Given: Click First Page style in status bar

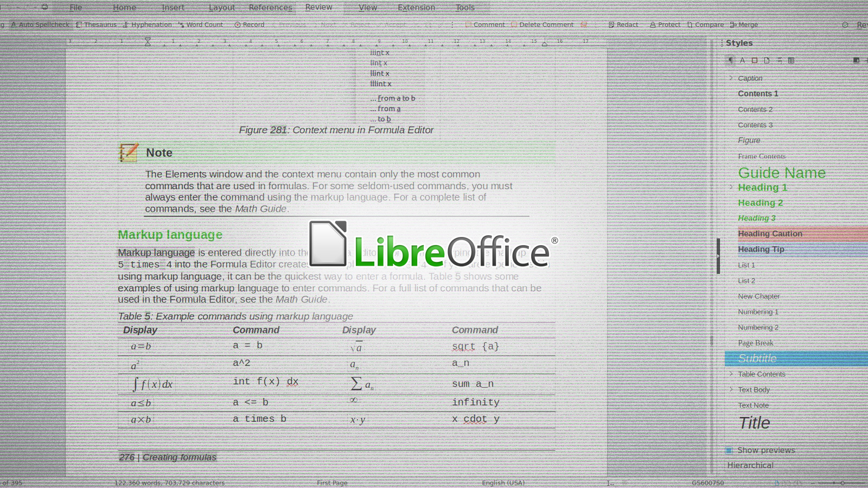Looking at the screenshot, I should [x=332, y=483].
